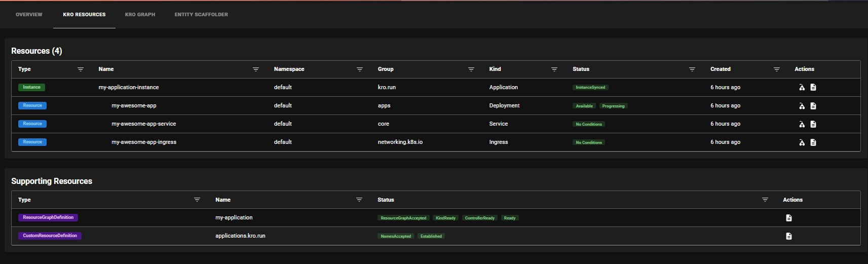The width and height of the screenshot is (868, 264).
Task: Open filter on Supporting Resources Name column
Action: (x=359, y=200)
